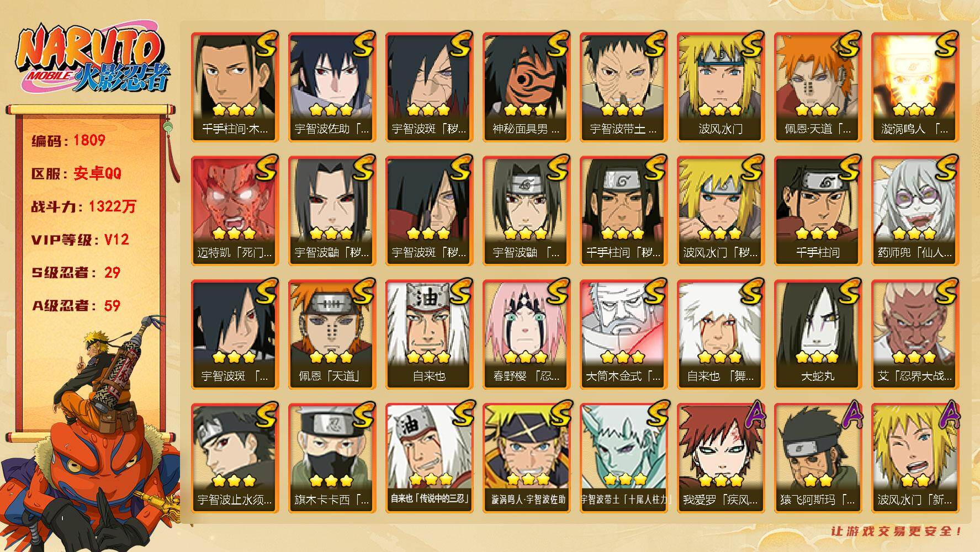Open the 大筒木金式 card
Screen dimensions: 980x552
coord(623,334)
